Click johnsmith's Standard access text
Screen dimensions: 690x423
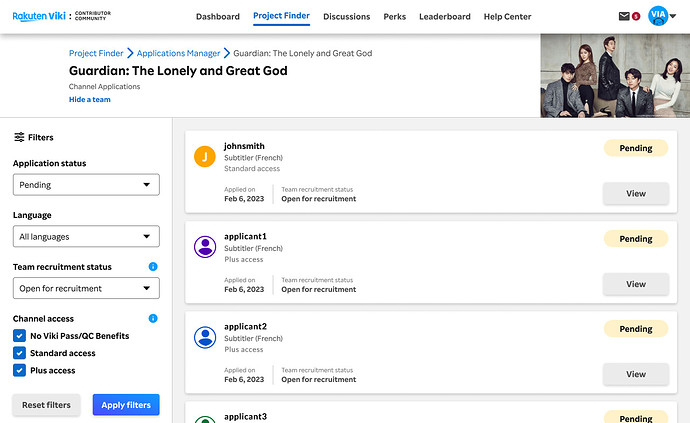click(x=252, y=169)
